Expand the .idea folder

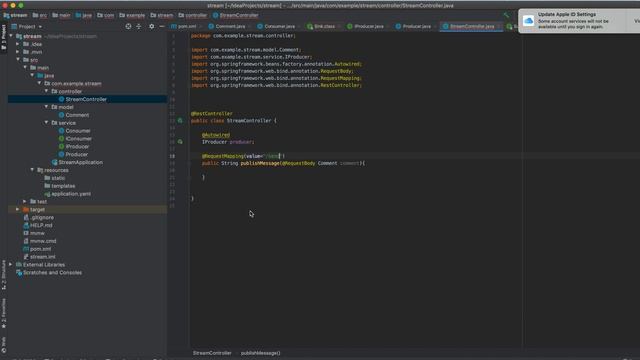18,44
